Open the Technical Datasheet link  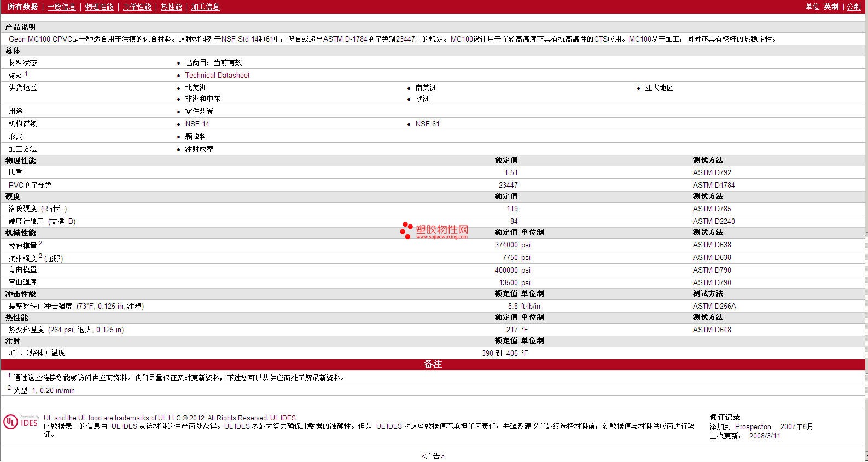click(x=217, y=76)
